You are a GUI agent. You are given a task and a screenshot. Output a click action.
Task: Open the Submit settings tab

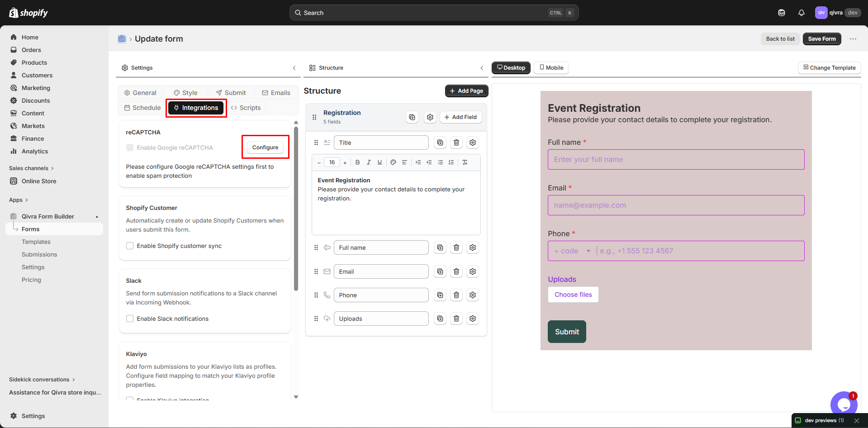coord(231,93)
